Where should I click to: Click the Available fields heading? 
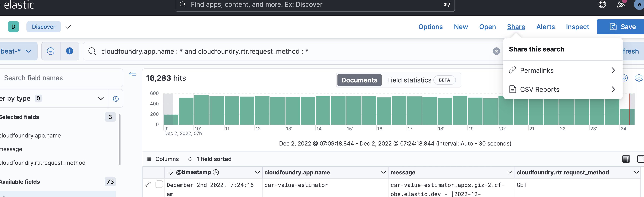pos(20,182)
